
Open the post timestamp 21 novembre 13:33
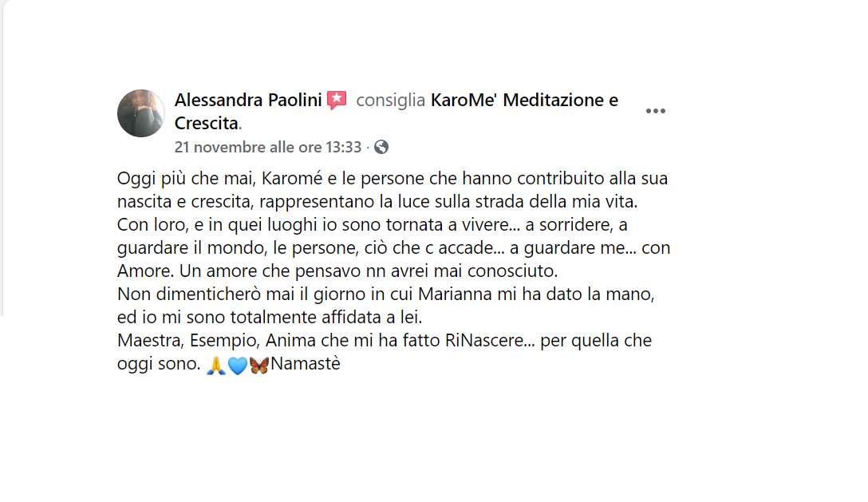[x=268, y=147]
